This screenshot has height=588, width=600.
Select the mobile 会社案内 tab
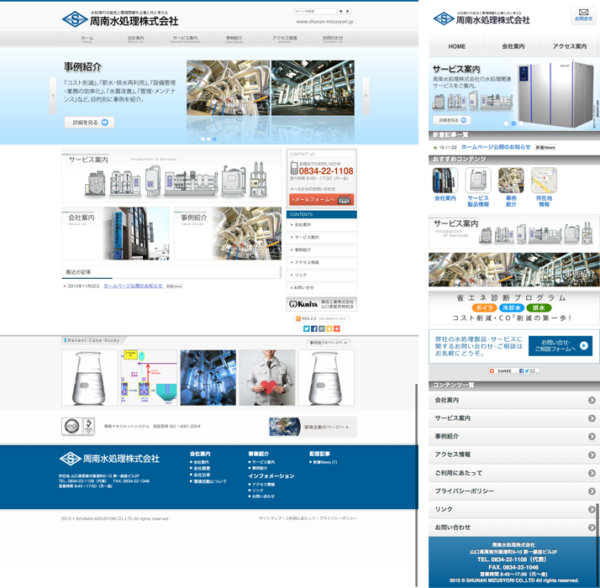pos(513,46)
